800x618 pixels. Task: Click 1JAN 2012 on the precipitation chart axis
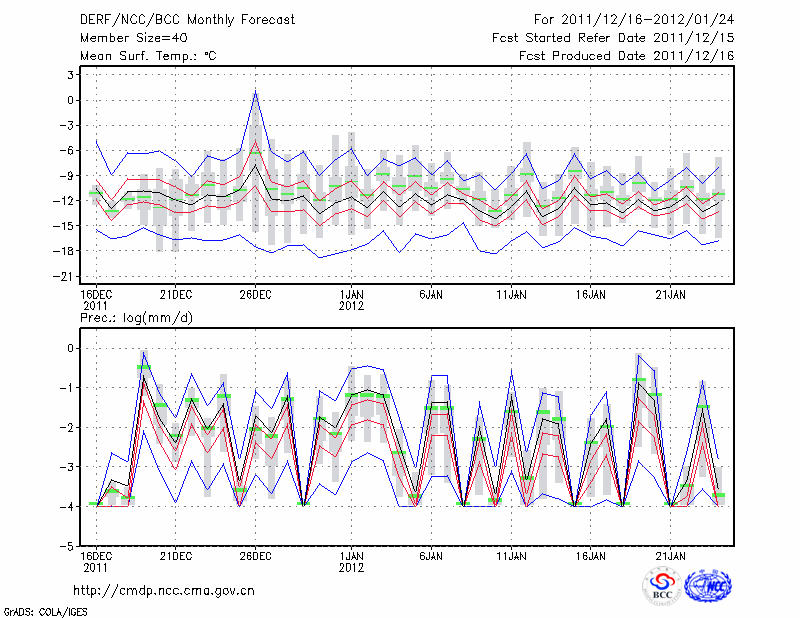click(351, 560)
